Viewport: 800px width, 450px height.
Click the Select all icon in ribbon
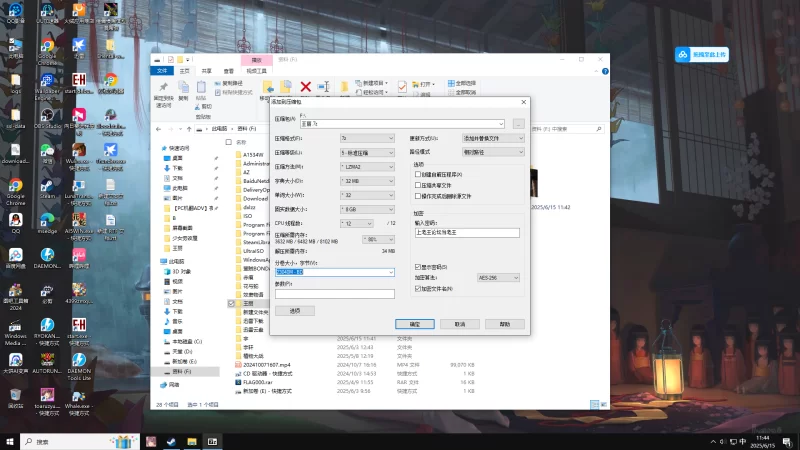coord(451,83)
